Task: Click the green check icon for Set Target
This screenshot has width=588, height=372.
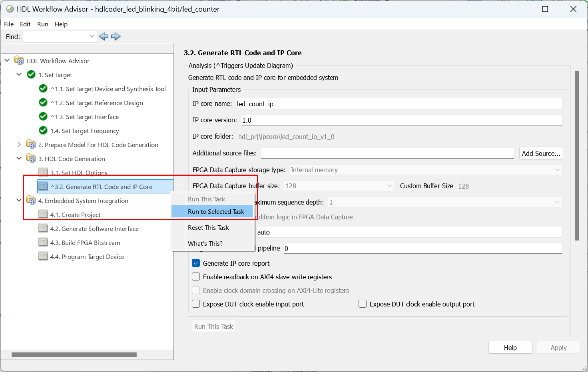Action: pyautogui.click(x=31, y=75)
